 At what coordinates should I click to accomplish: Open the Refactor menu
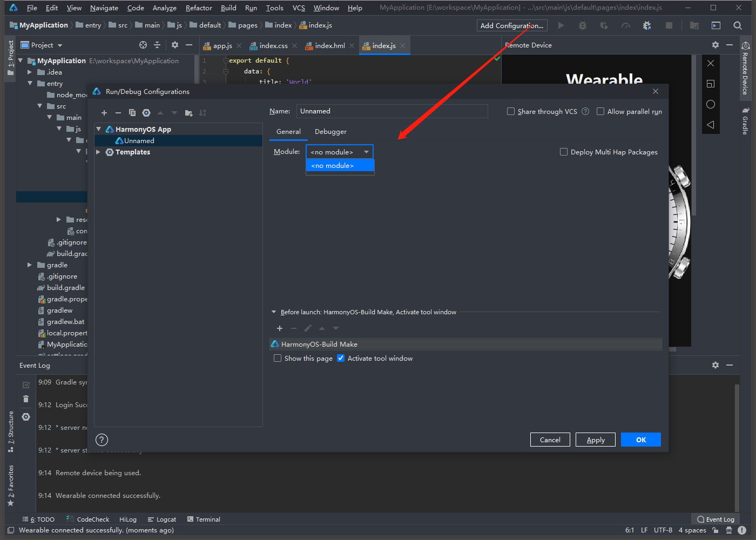click(199, 8)
